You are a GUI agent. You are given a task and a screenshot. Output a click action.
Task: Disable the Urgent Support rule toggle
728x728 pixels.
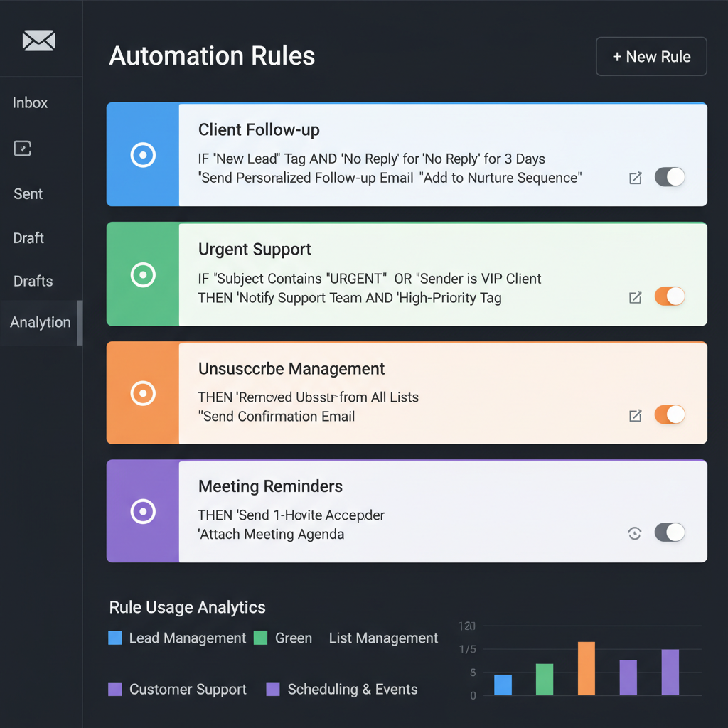tap(670, 296)
